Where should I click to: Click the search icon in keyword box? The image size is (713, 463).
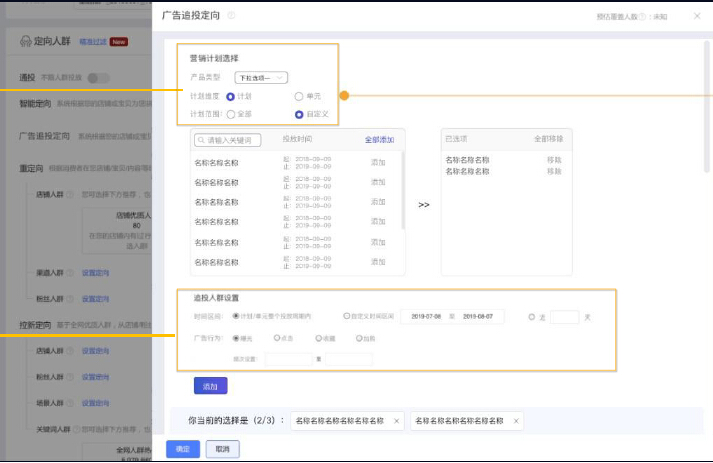point(201,140)
